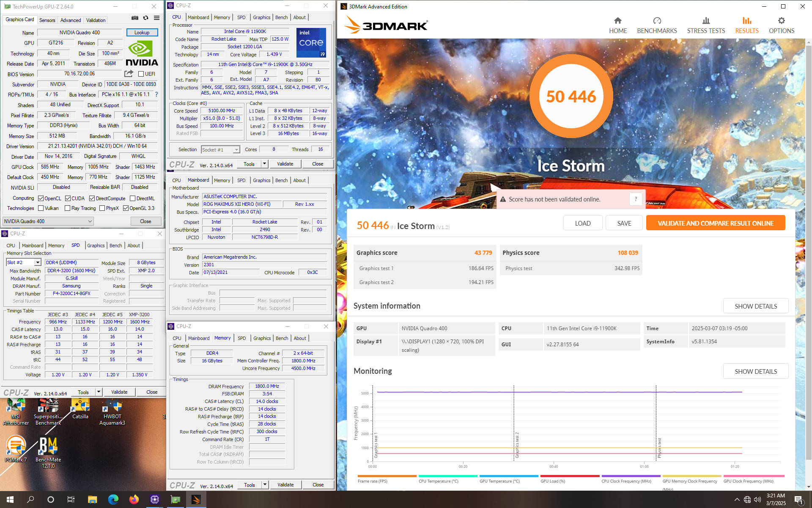Click the Bus Interface question mark icon
Image resolution: width=812 pixels, height=508 pixels.
click(x=156, y=94)
